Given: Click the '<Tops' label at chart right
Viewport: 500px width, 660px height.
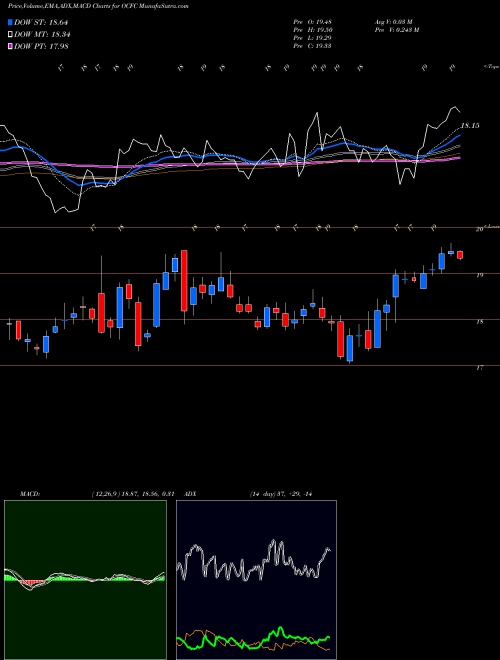Looking at the screenshot, I should point(491,67).
